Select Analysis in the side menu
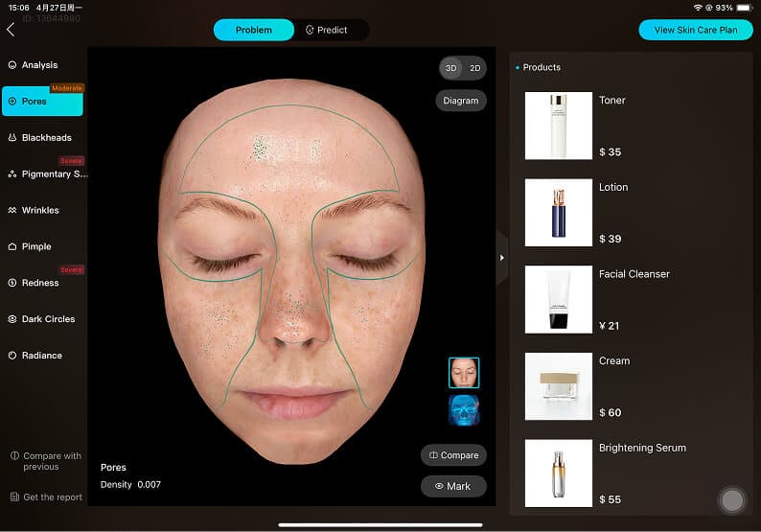Viewport: 761px width, 532px height. coord(42,65)
